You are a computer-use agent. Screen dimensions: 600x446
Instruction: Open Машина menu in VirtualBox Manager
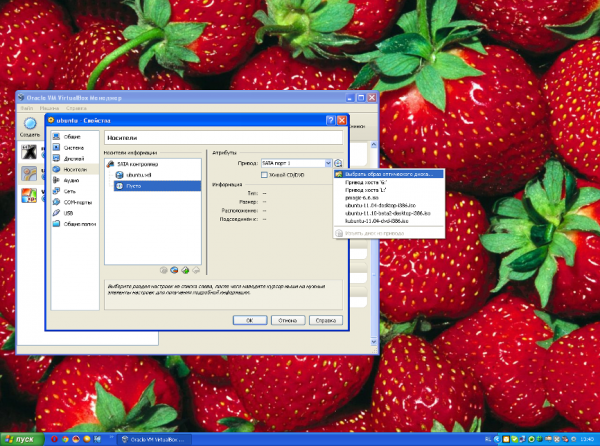(x=49, y=108)
